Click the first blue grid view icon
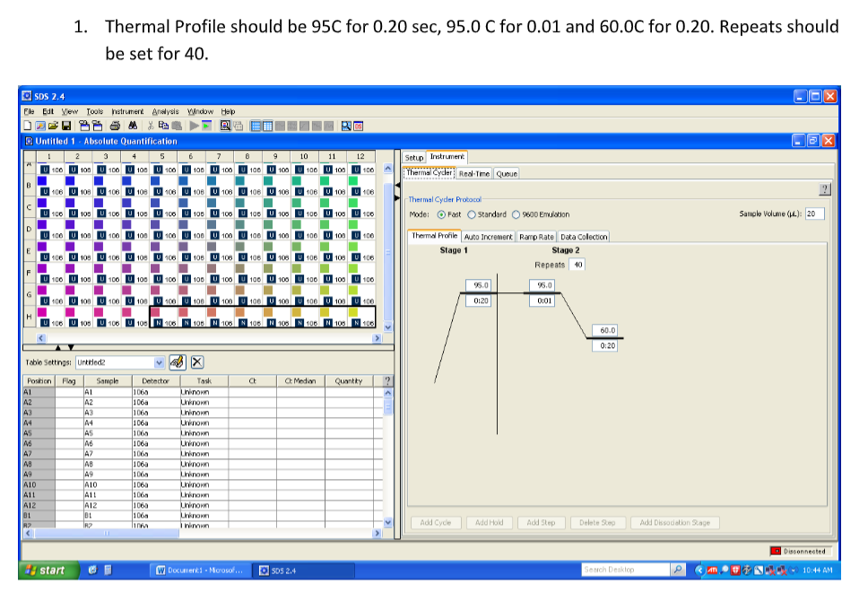868x601 pixels. tap(256, 126)
